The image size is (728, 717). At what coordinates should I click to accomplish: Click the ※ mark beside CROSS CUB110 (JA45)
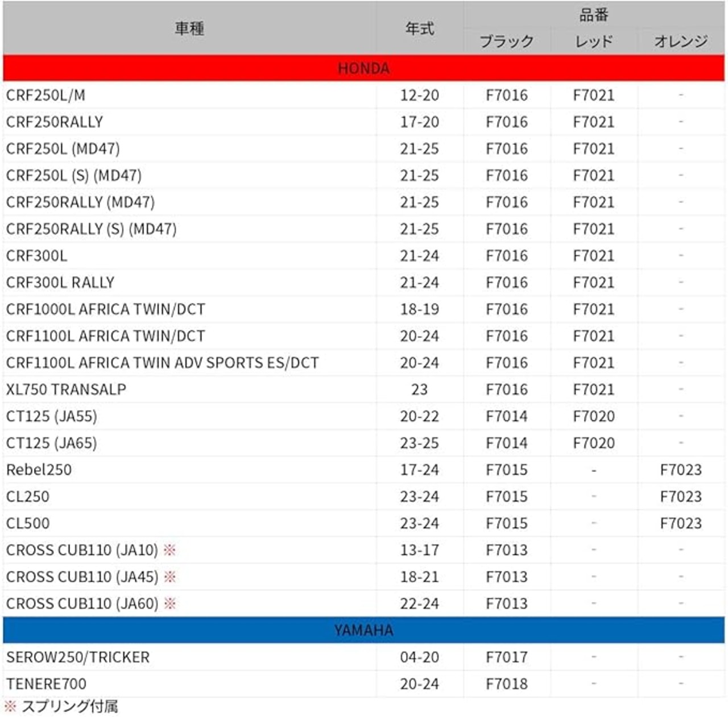pyautogui.click(x=169, y=577)
